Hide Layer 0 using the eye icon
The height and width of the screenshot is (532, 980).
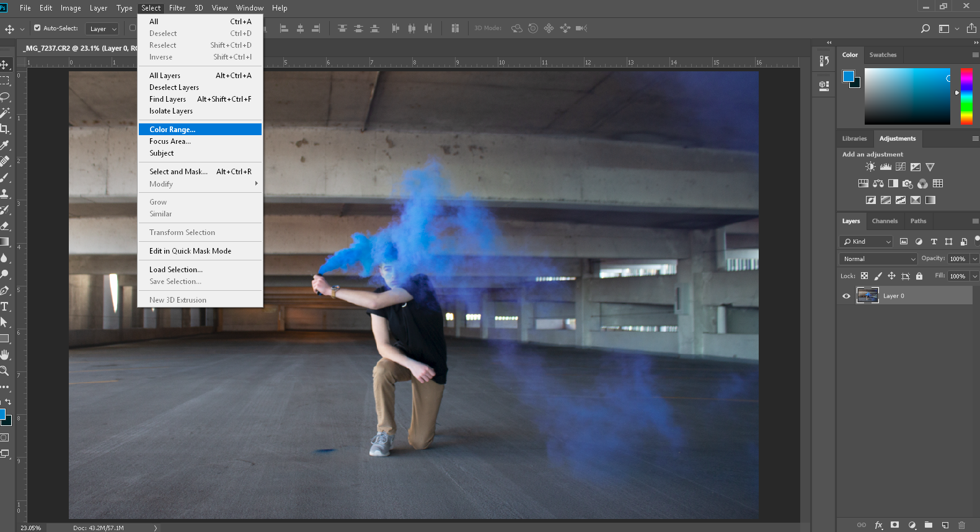pos(846,296)
